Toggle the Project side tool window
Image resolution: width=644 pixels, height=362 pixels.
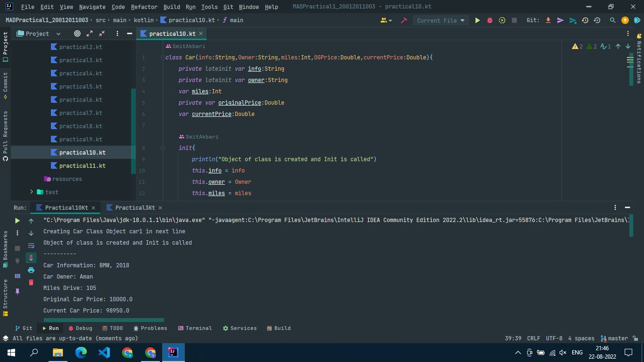point(5,47)
